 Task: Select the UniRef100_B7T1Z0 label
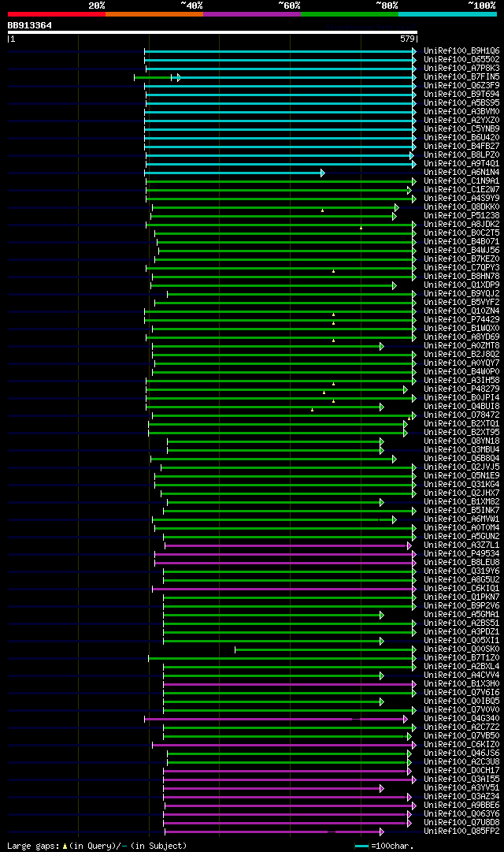[461, 658]
